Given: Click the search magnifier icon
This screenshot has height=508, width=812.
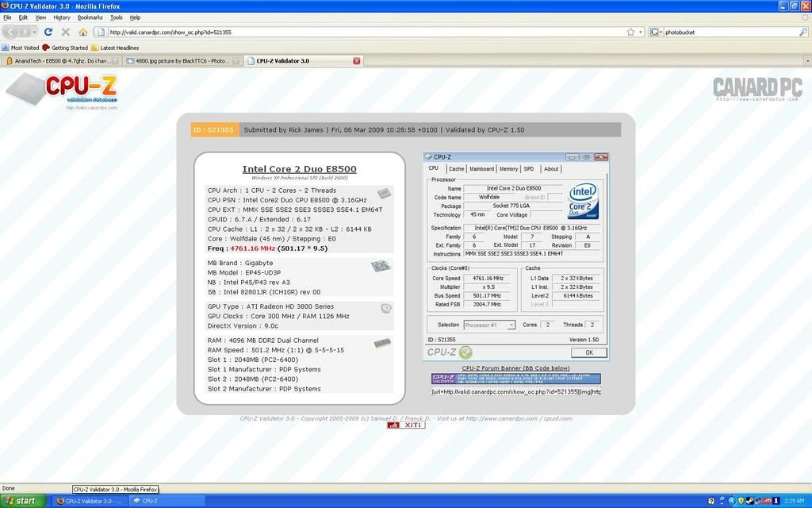Looking at the screenshot, I should point(802,32).
